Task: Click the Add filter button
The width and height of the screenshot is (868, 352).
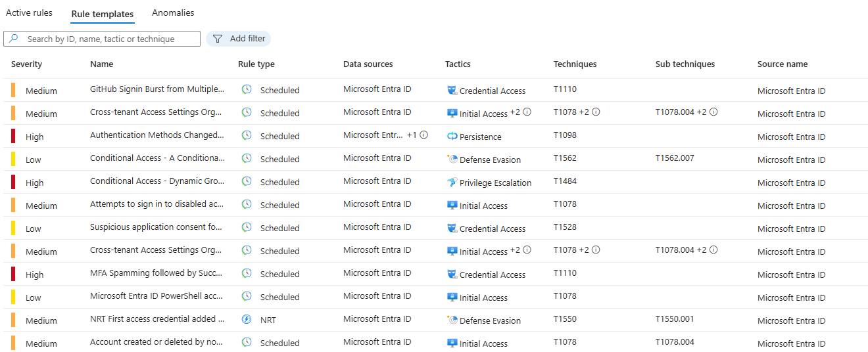Action: pos(239,39)
